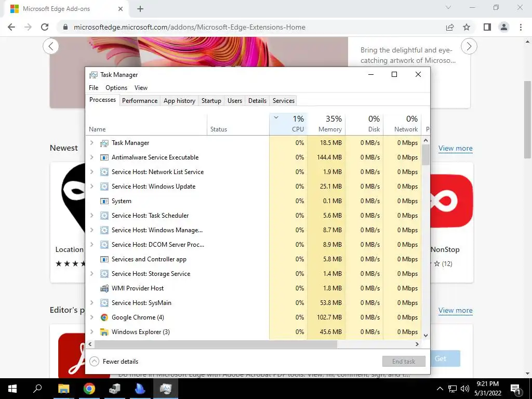Click the Task Manager horizontal scrollbar
The width and height of the screenshot is (532, 399).
coord(216,344)
